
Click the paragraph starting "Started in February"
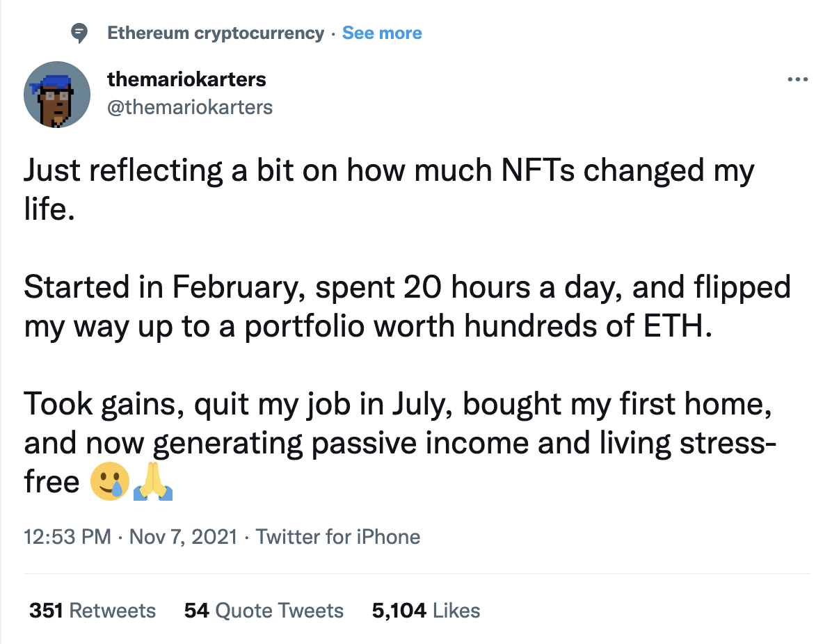(407, 306)
